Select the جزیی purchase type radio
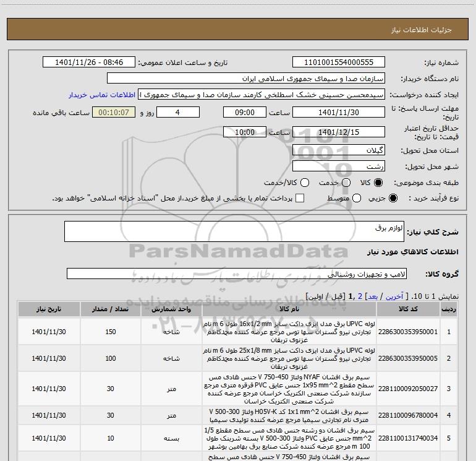Image resolution: width=476 pixels, height=461 pixels. [393, 198]
